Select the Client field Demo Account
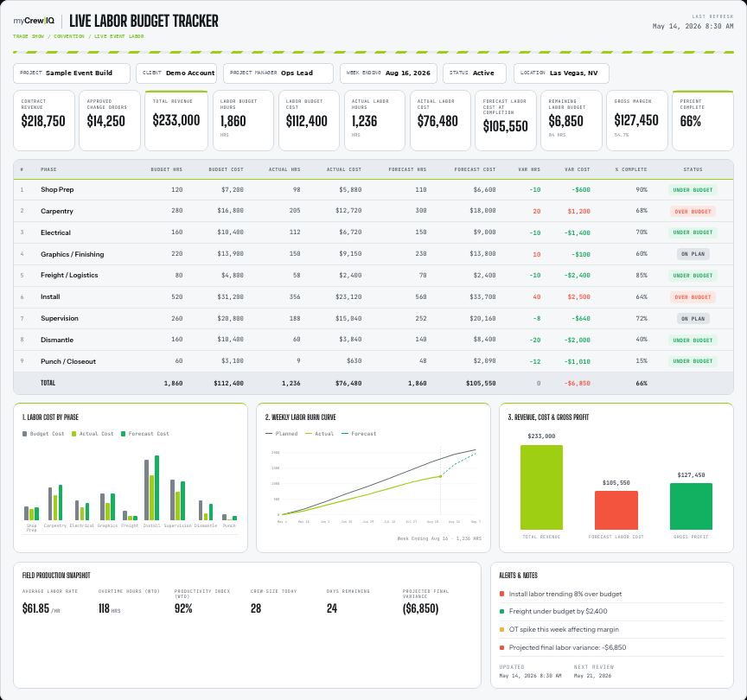Viewport: 747px width, 700px height. click(x=176, y=73)
